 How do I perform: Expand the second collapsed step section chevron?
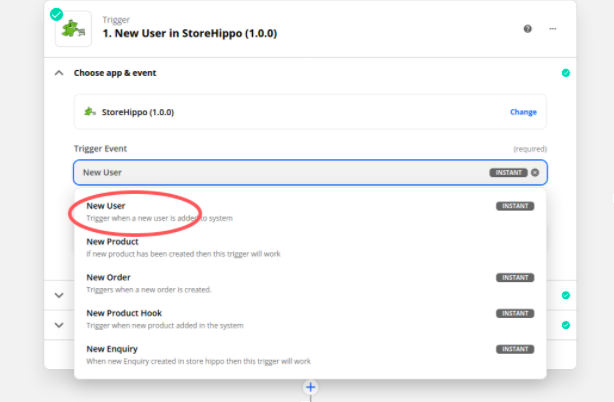click(59, 296)
